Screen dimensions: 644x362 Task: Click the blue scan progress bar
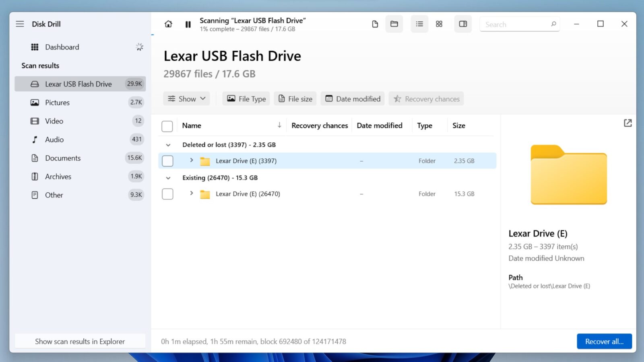153,35
